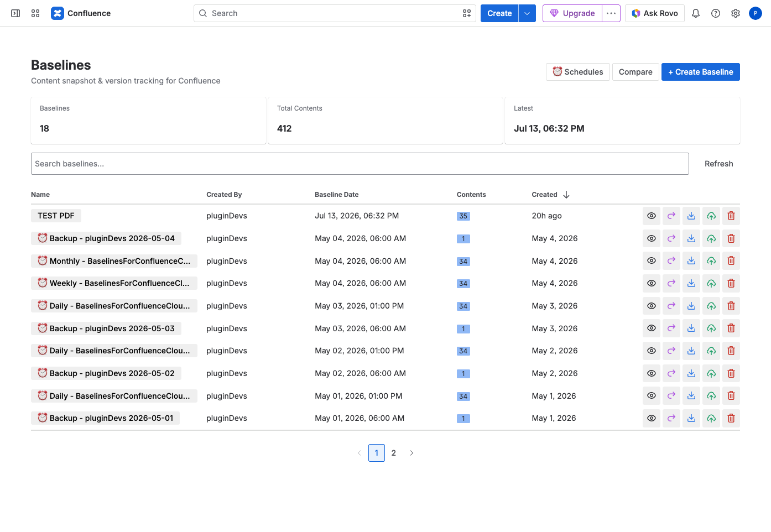Sort by Contents column header
Screen dimensions: 771x532
tap(471, 195)
